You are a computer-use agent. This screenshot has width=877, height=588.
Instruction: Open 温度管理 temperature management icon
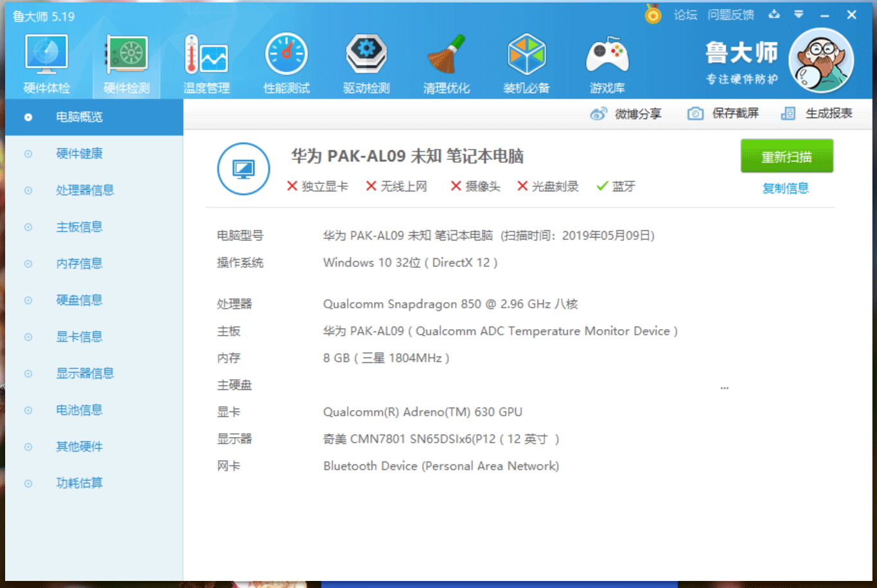click(206, 63)
